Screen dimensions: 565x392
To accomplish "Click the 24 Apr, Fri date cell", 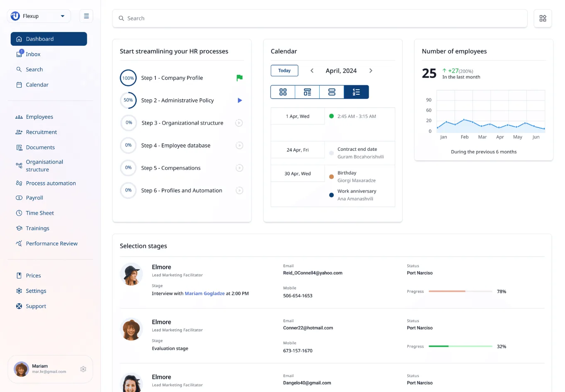I will click(x=298, y=150).
